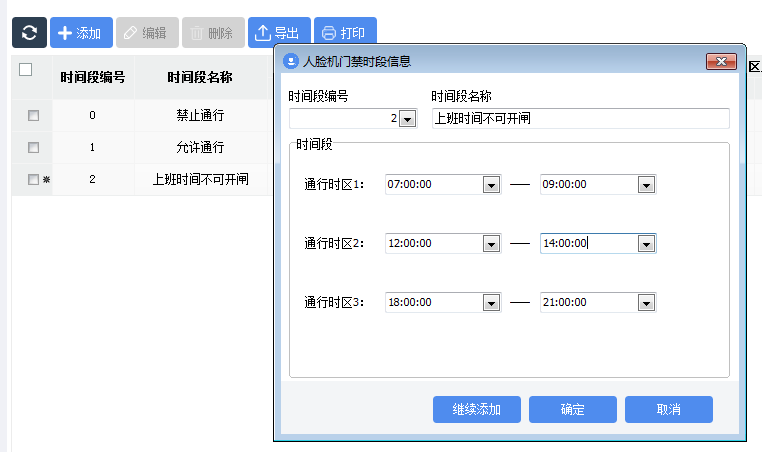Viewport: 762px width, 452px height.
Task: Tick the checkbox for row 上班时间不可开闸
Action: [x=34, y=179]
